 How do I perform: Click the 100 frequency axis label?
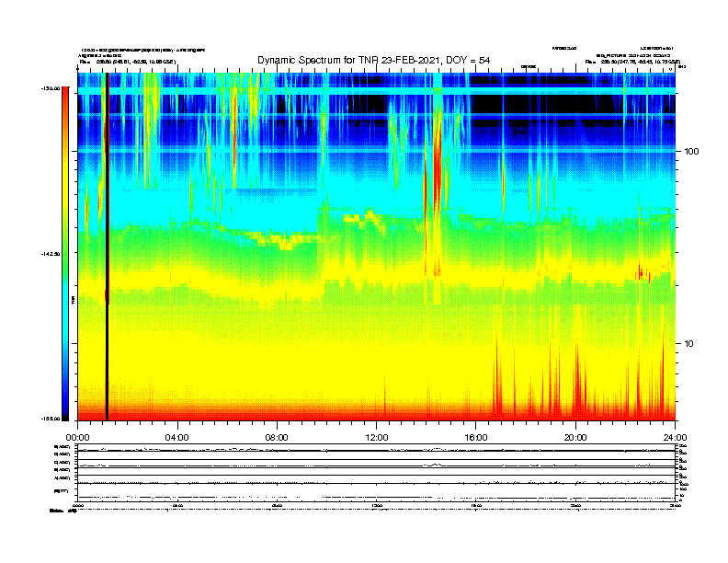pyautogui.click(x=692, y=152)
